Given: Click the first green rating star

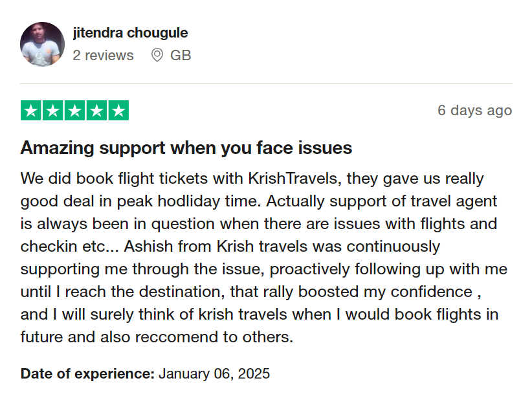Looking at the screenshot, I should point(31,111).
